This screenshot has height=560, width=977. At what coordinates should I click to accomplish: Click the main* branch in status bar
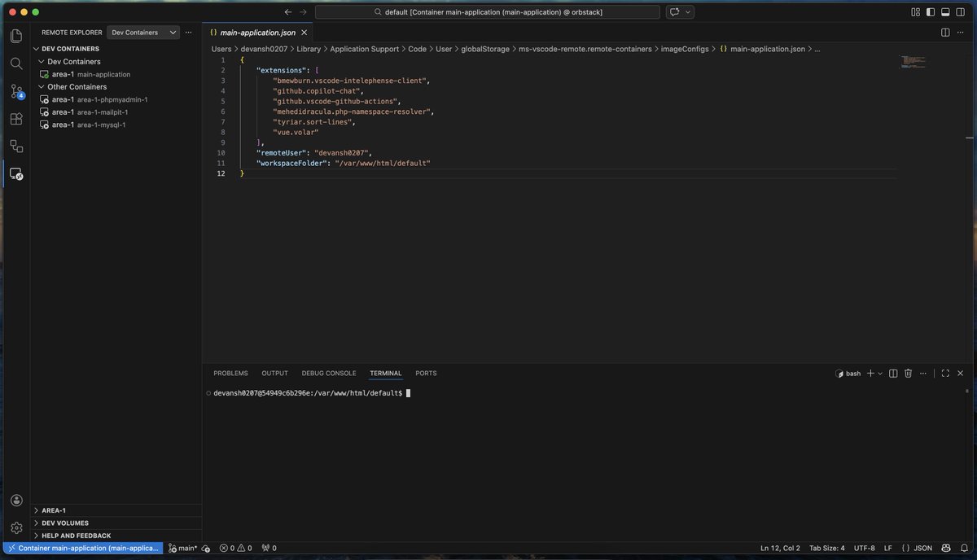pos(183,549)
